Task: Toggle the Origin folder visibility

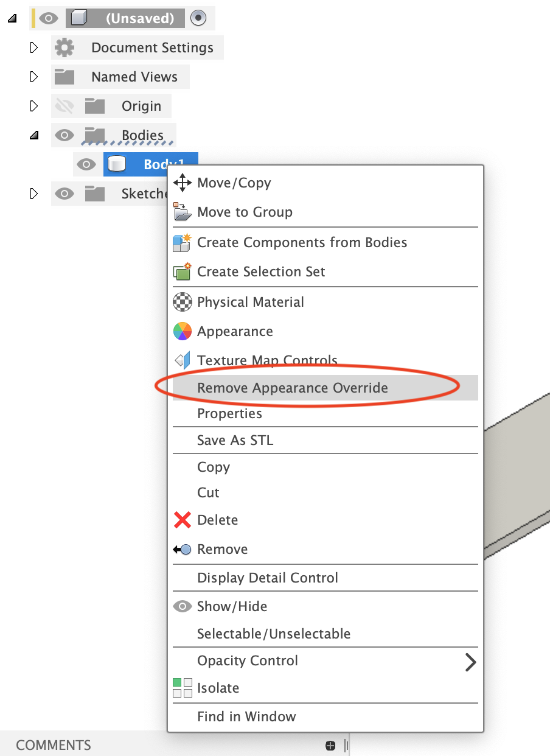Action: (x=64, y=105)
